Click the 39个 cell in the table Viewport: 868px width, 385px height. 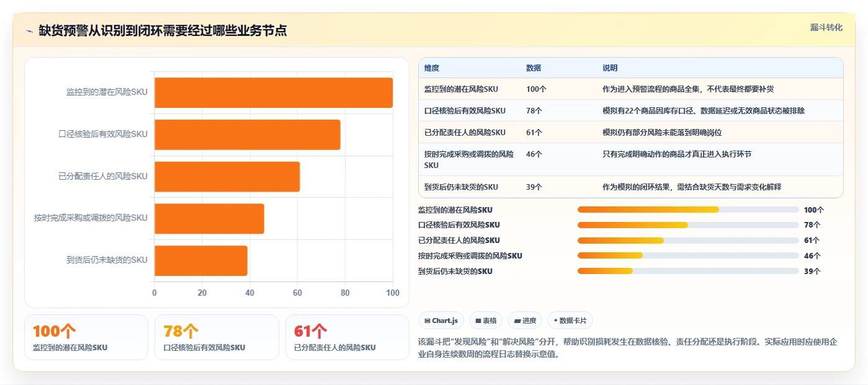click(x=534, y=187)
